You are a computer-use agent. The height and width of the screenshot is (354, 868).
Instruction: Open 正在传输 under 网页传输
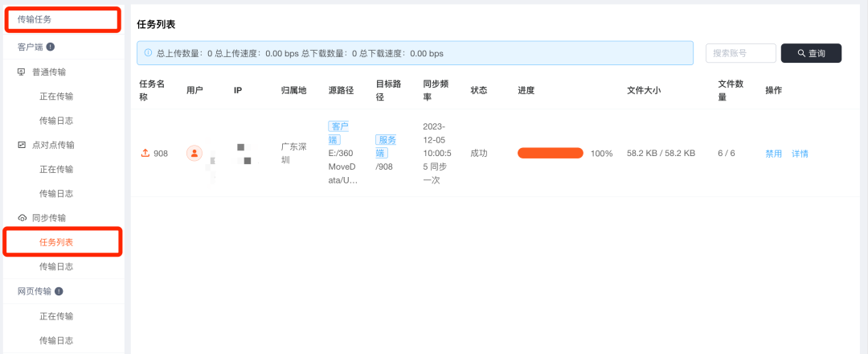coord(56,316)
